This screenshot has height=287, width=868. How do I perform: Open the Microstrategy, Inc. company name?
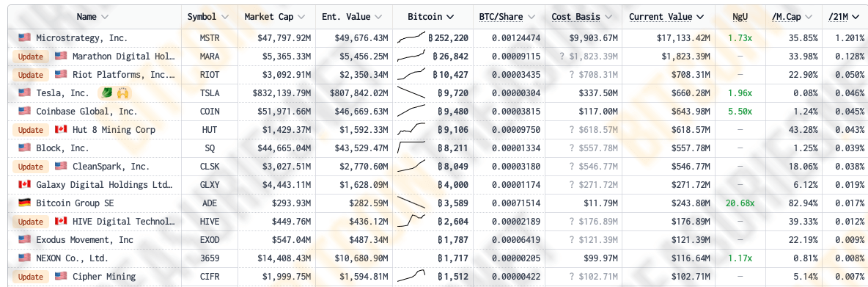click(82, 38)
